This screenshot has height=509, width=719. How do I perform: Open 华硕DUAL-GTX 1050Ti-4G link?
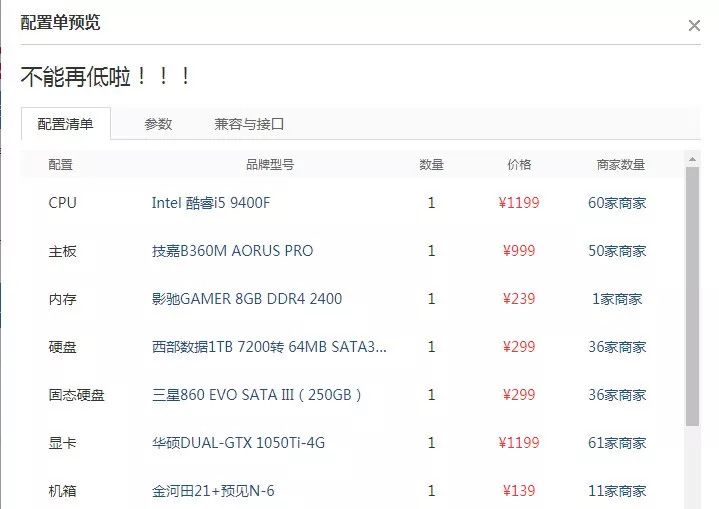[x=238, y=443]
